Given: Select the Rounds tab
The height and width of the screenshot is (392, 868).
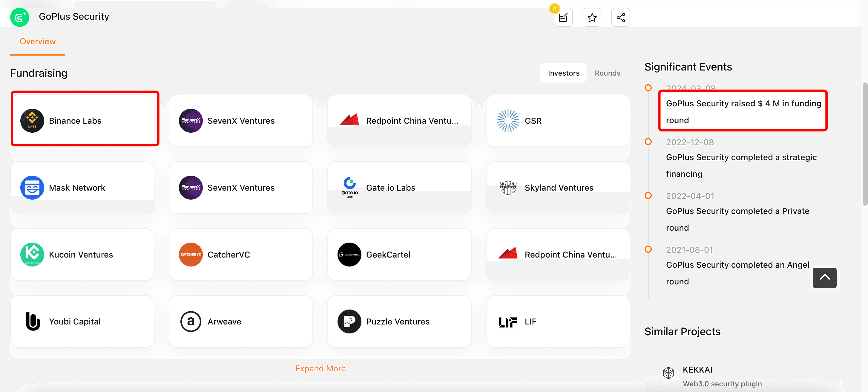Looking at the screenshot, I should pyautogui.click(x=607, y=73).
